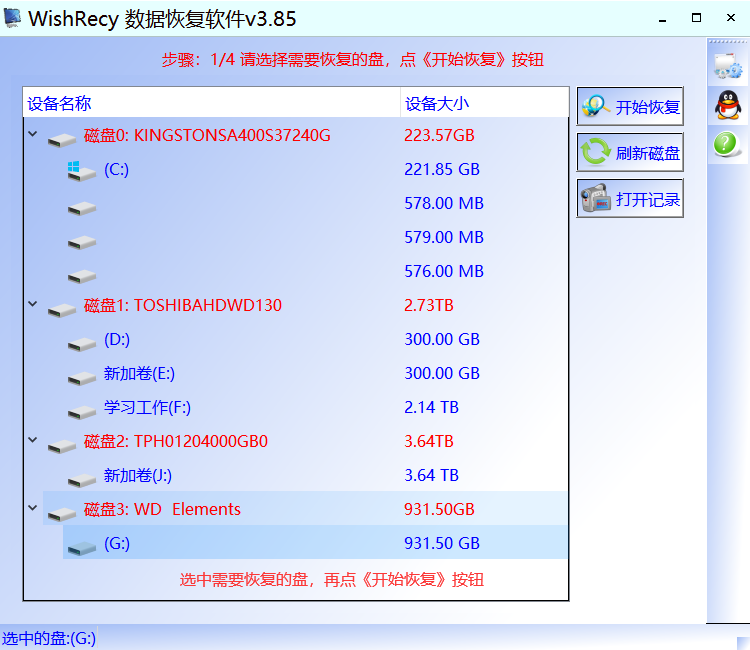This screenshot has height=650, width=750.
Task: Select the 576.00 MB partition drive icon
Action: tap(82, 273)
